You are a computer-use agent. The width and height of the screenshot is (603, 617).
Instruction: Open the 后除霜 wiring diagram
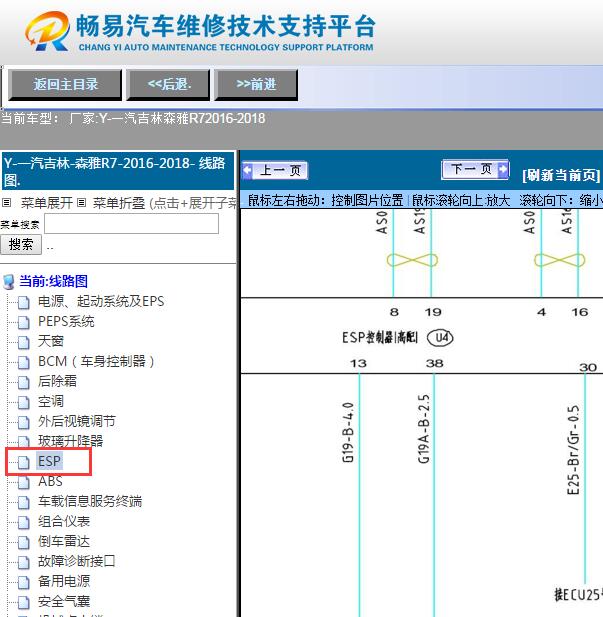(x=57, y=381)
